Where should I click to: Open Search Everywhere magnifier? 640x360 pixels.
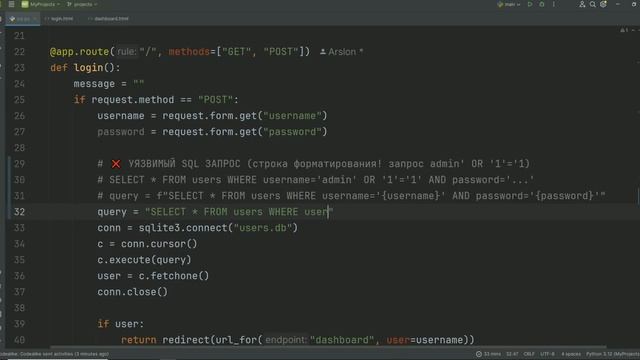[593, 4]
